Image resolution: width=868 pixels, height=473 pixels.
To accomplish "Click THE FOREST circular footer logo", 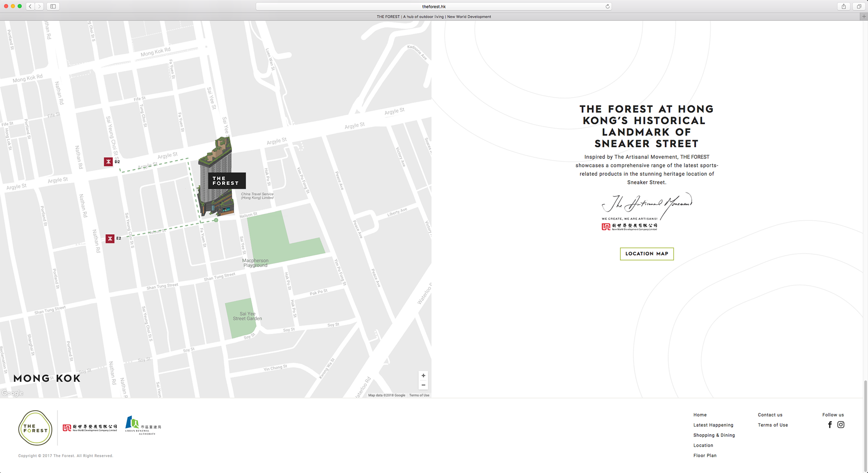I will pos(35,428).
